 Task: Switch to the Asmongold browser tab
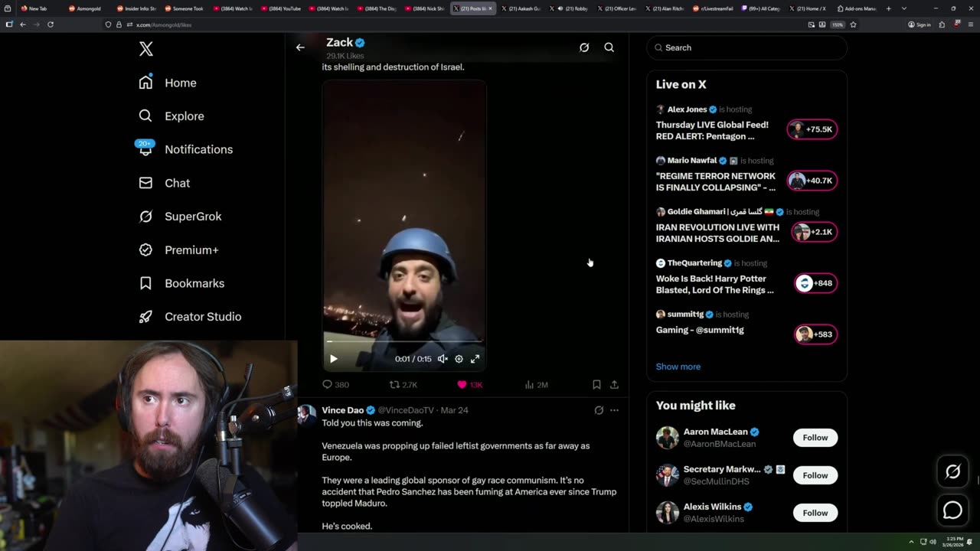click(85, 8)
